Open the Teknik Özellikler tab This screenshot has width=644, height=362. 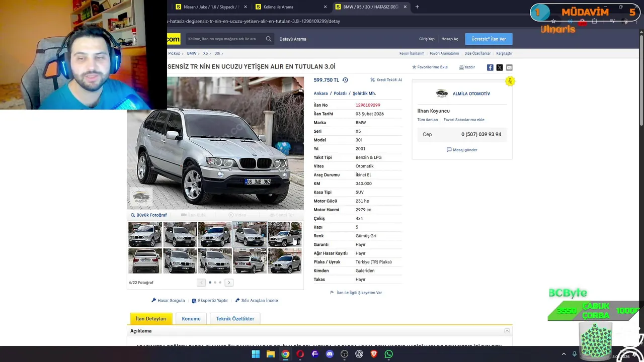pyautogui.click(x=235, y=319)
